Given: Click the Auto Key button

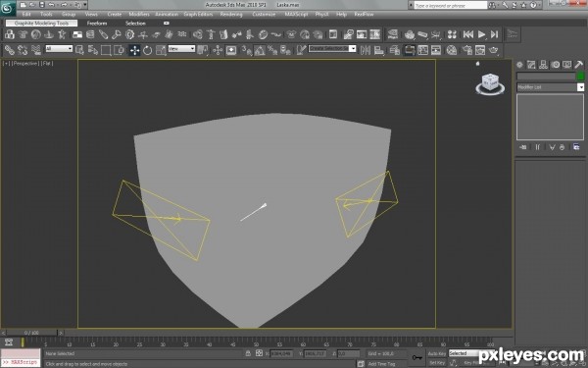Looking at the screenshot, I should click(x=437, y=353).
